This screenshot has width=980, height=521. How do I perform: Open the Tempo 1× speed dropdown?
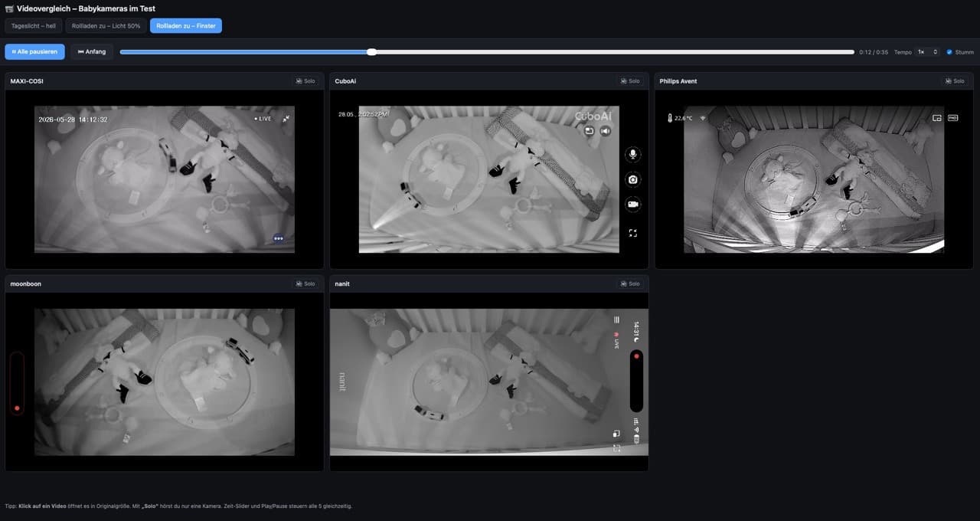(x=928, y=52)
